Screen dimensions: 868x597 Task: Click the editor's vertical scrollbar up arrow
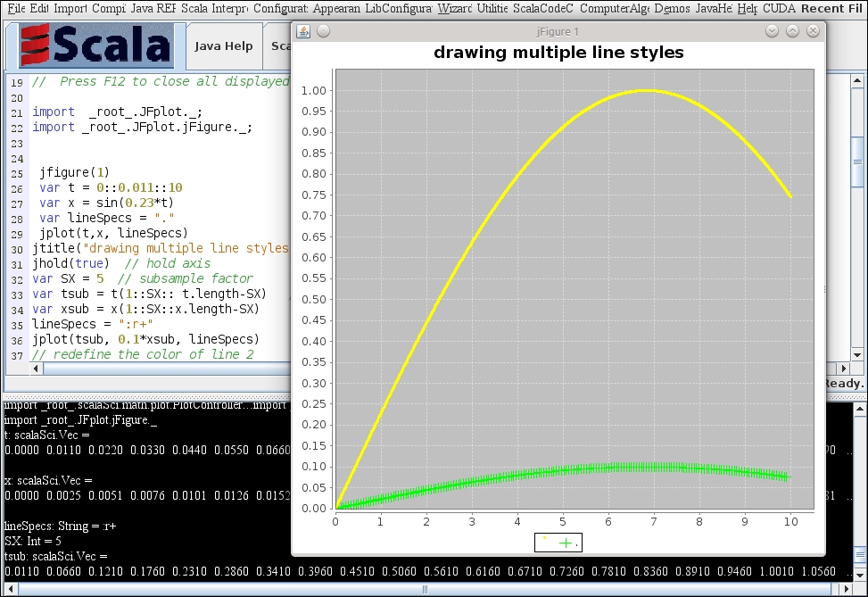click(857, 78)
